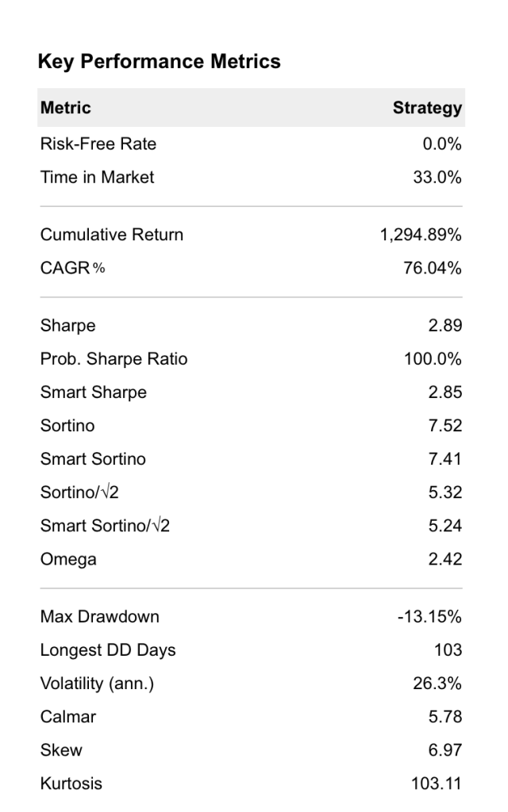Click the Key Performance Metrics heading
Viewport: 508px width, 812px height.
(x=159, y=62)
